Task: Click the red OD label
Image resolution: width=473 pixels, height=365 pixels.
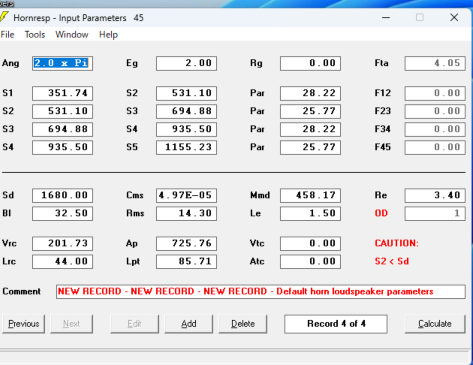Action: point(381,213)
